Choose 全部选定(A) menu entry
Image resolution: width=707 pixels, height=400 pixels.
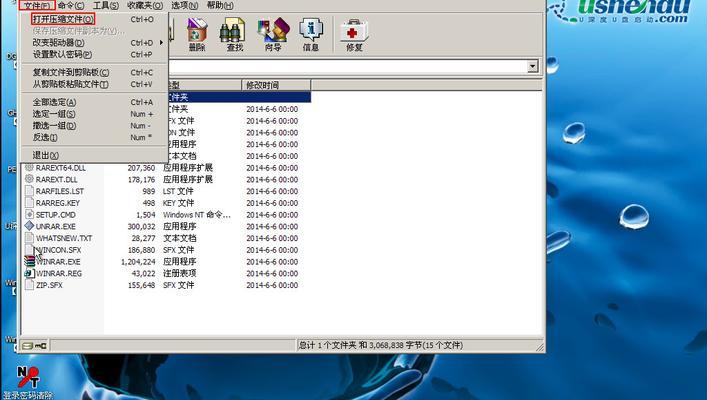[x=95, y=102]
